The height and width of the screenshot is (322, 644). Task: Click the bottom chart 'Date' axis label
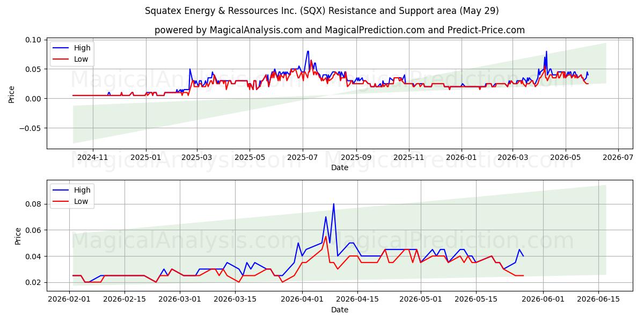(340, 310)
